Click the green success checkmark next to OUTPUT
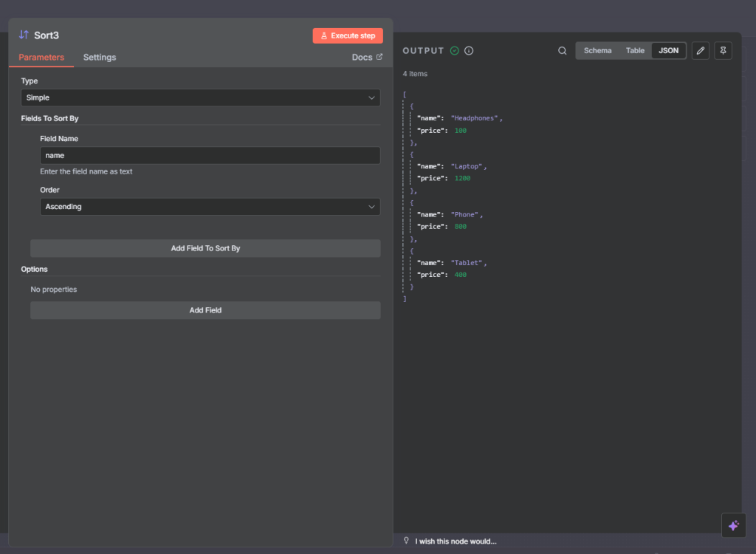Image resolution: width=756 pixels, height=554 pixels. point(455,51)
